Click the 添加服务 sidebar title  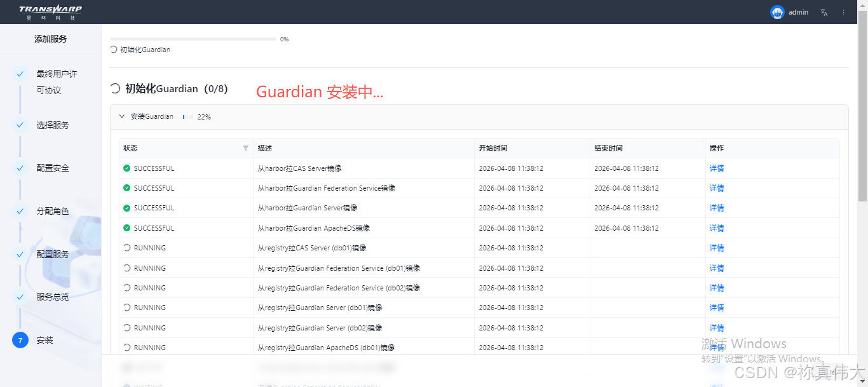coord(50,39)
